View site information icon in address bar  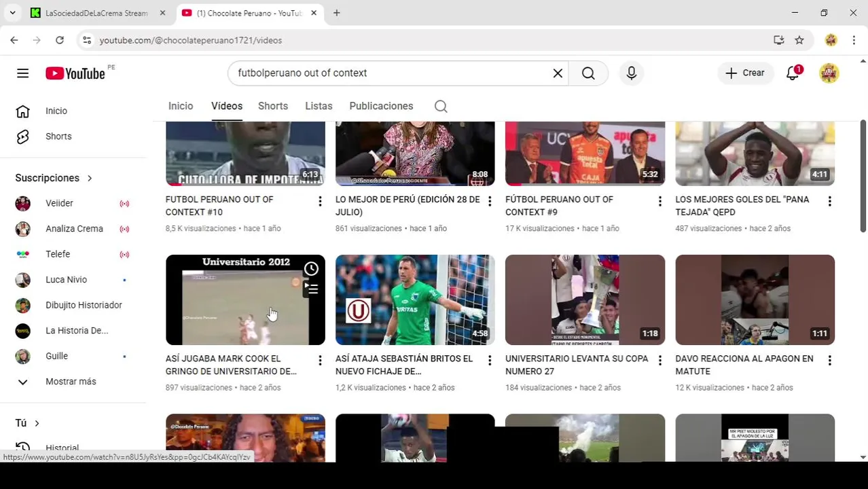87,40
